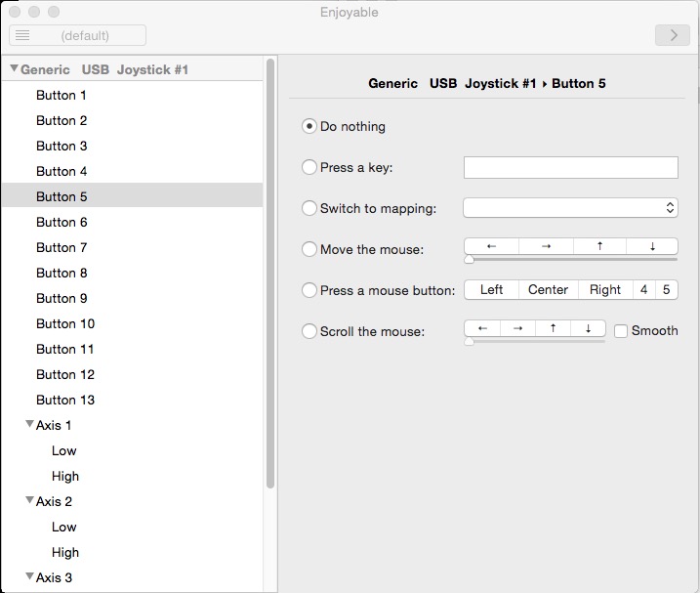
Task: Click the play/enable arrow button at top right
Action: click(673, 35)
